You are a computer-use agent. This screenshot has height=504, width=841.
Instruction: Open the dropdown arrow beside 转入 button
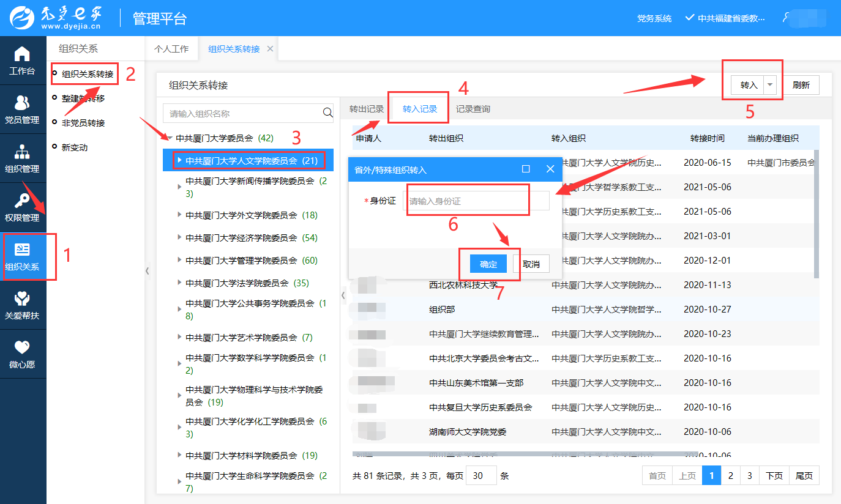click(x=770, y=86)
